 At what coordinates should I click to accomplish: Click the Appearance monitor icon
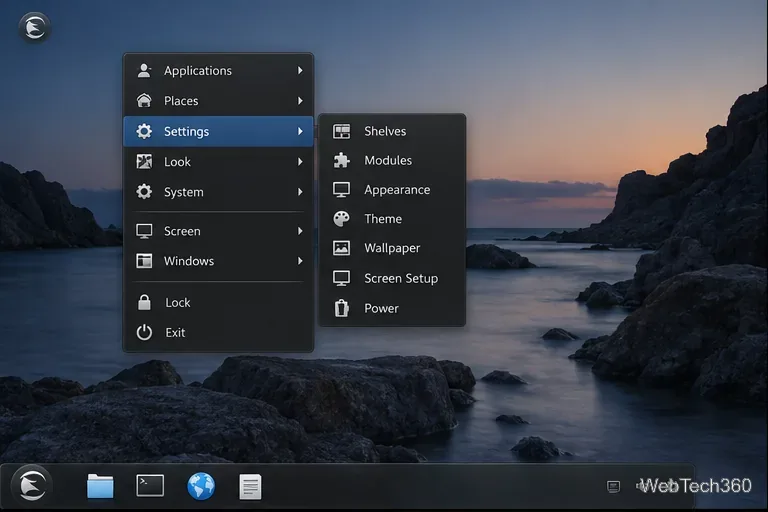click(x=341, y=190)
